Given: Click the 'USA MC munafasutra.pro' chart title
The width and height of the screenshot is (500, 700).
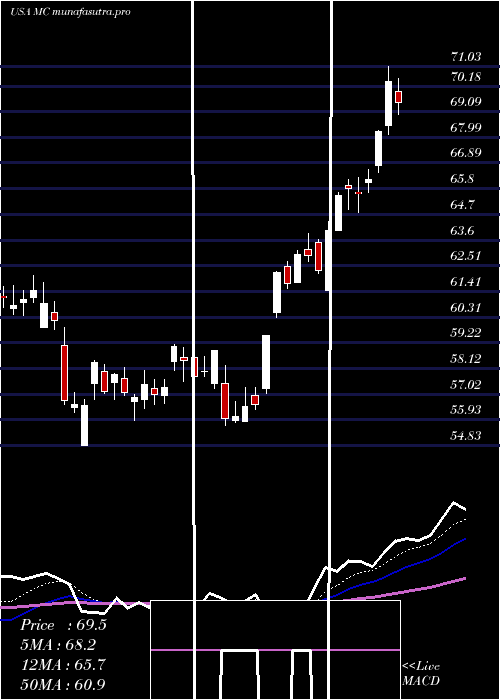Looking at the screenshot, I should coord(71,12).
